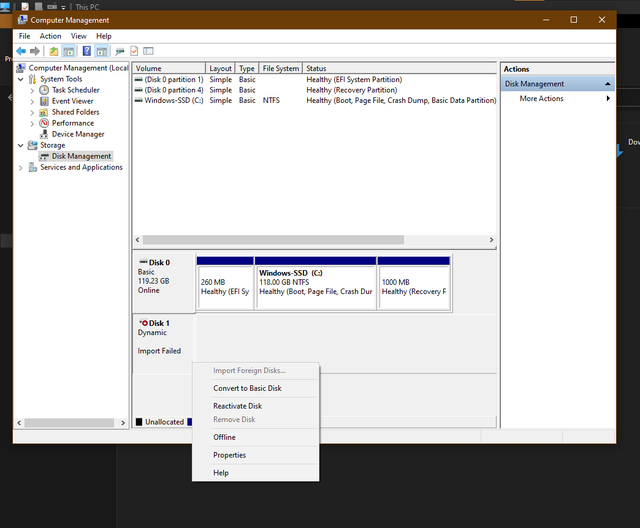Select Disk Management tree item
This screenshot has width=640, height=528.
pyautogui.click(x=76, y=156)
